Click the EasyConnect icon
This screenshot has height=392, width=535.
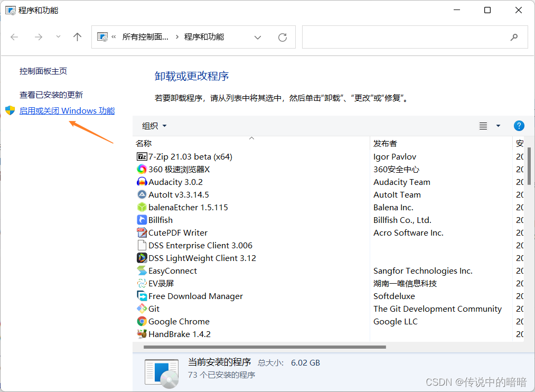point(142,270)
